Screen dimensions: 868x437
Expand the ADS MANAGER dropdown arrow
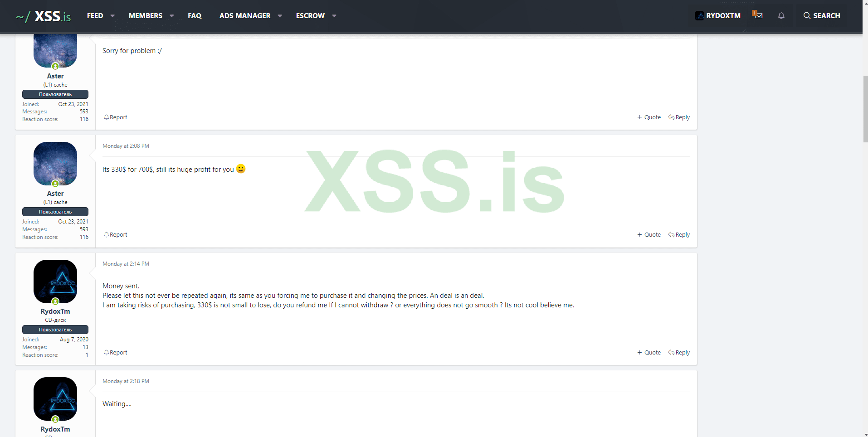(x=280, y=16)
